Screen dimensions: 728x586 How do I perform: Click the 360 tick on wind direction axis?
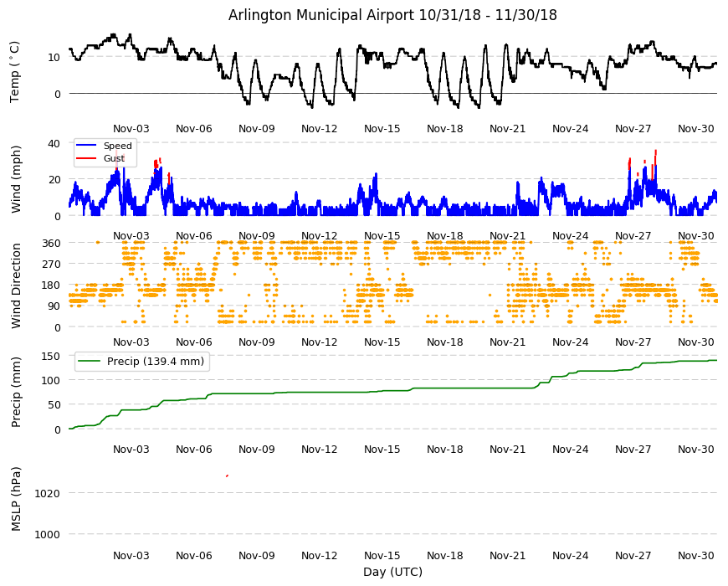point(50,243)
